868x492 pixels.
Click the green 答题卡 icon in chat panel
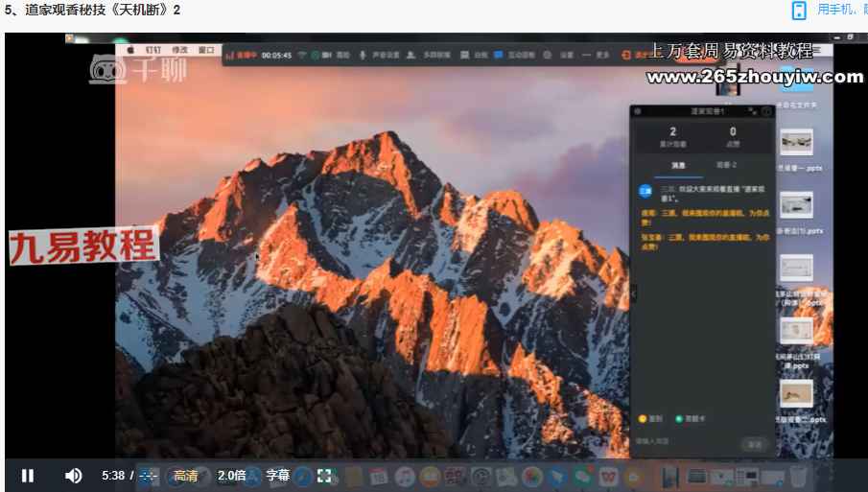679,419
